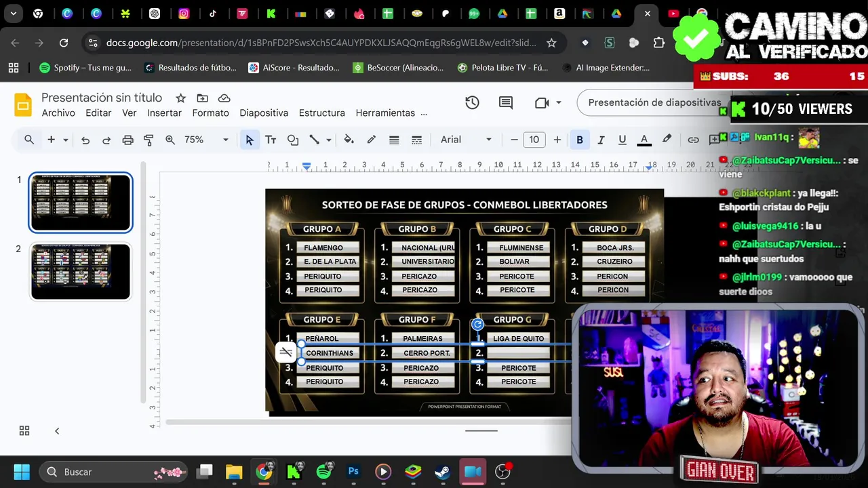Open the text color picker
The image size is (868, 488).
pyautogui.click(x=644, y=140)
